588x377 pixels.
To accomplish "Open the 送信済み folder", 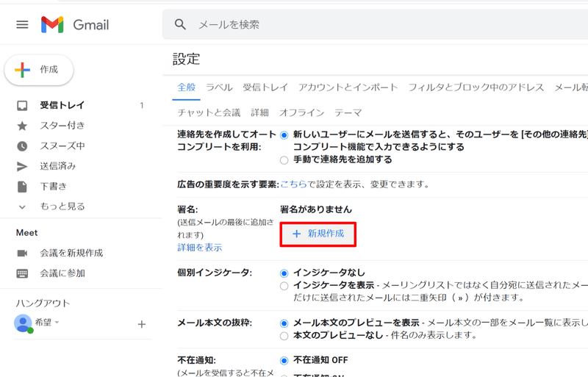I will (58, 166).
